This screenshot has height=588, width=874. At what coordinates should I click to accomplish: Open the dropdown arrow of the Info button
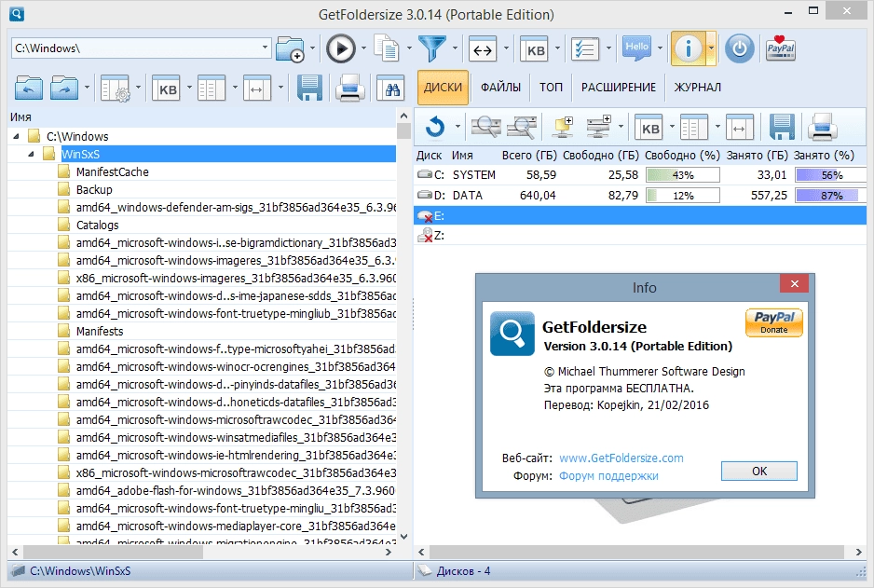711,49
